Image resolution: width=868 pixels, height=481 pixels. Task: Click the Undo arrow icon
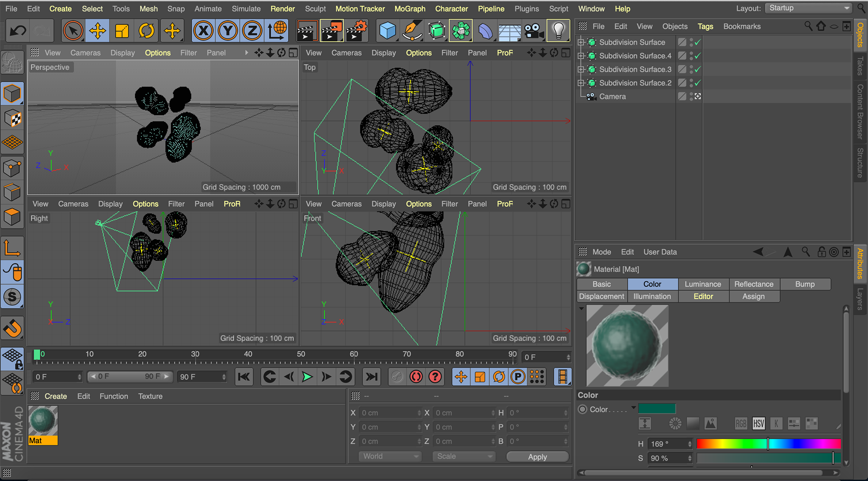coord(18,31)
